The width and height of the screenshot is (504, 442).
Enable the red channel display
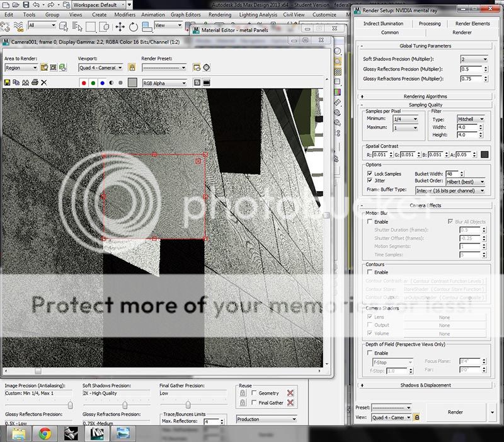(84, 83)
